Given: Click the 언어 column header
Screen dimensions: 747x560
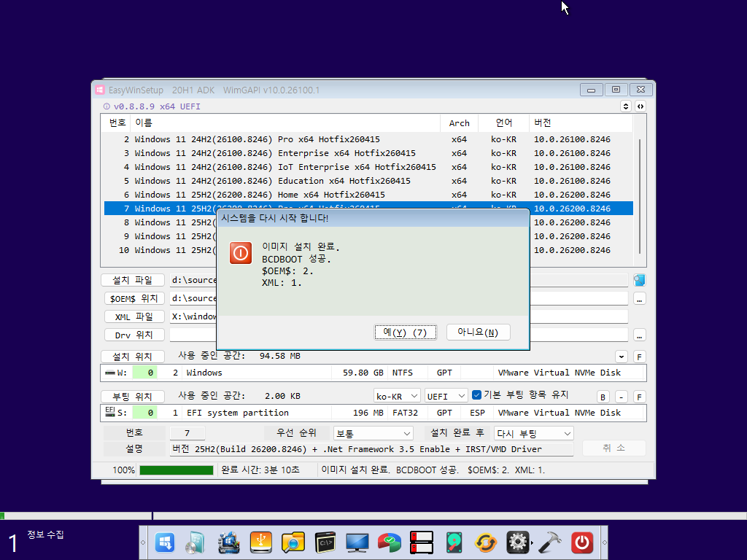Looking at the screenshot, I should pos(503,122).
